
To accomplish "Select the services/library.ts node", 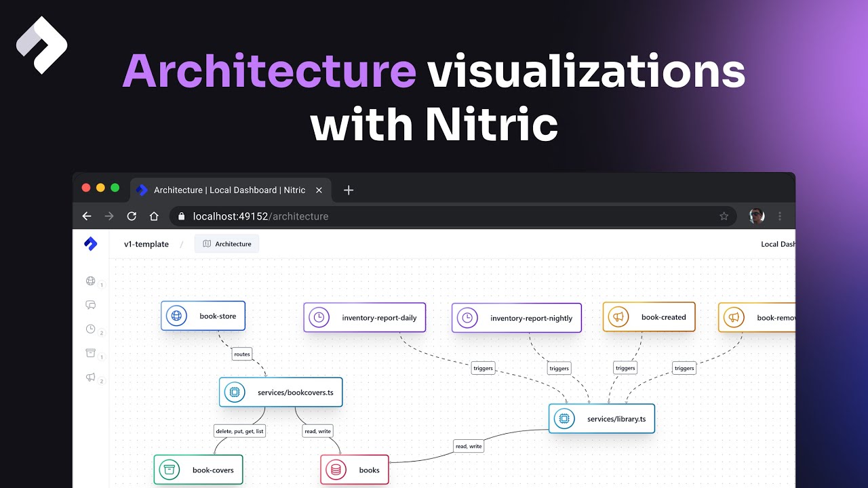I will tap(601, 419).
